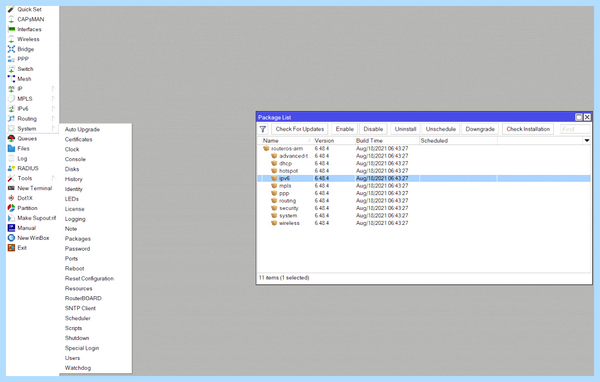
Task: Open SNTP Client menu entry
Action: 80,309
